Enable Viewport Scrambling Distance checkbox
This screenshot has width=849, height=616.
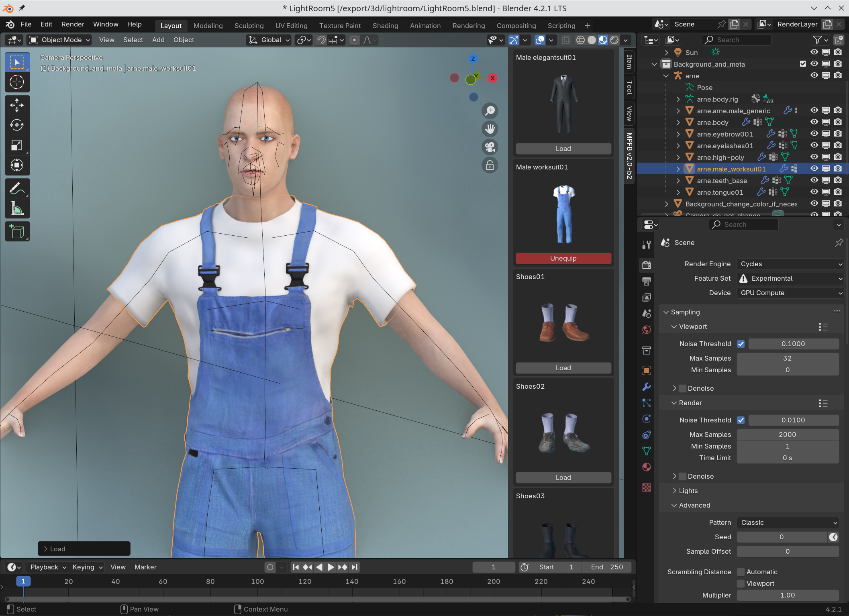pos(741,583)
